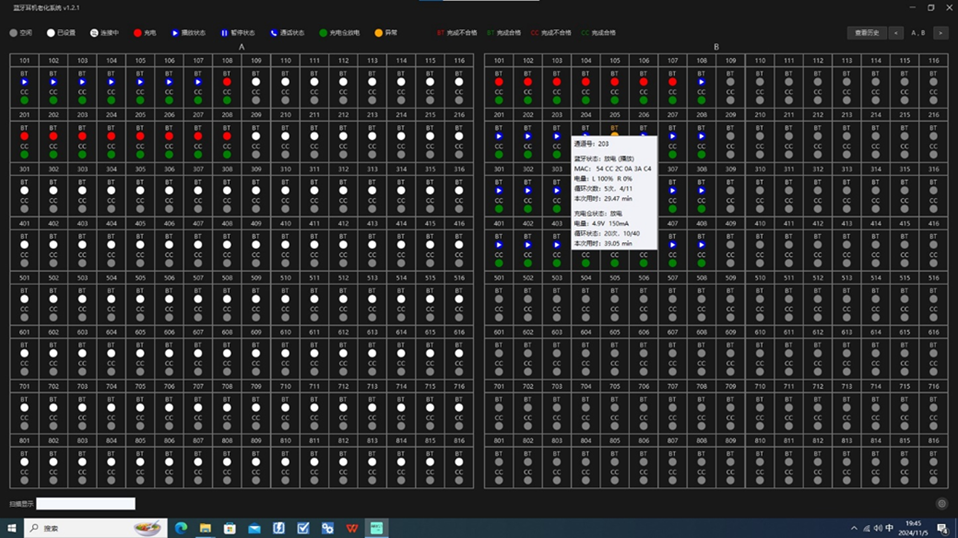The width and height of the screenshot is (958, 538).
Task: Open WPS Office from the taskbar
Action: click(x=352, y=527)
